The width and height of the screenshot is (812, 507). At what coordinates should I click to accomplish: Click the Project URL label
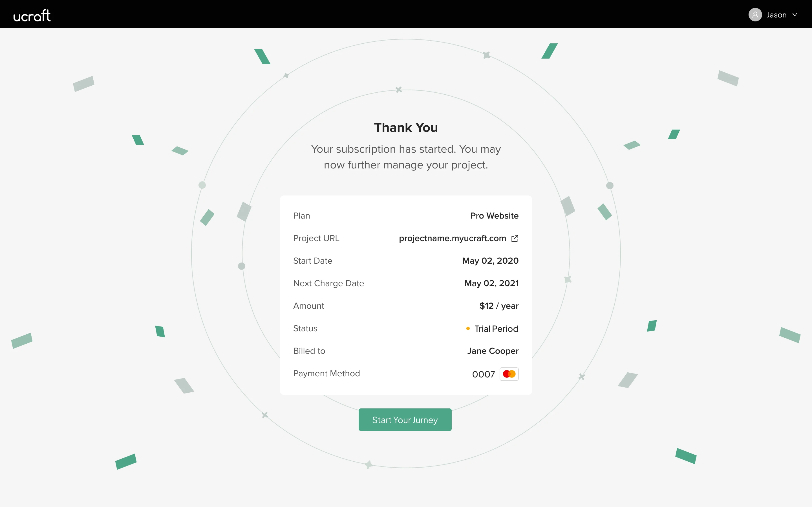click(x=316, y=238)
